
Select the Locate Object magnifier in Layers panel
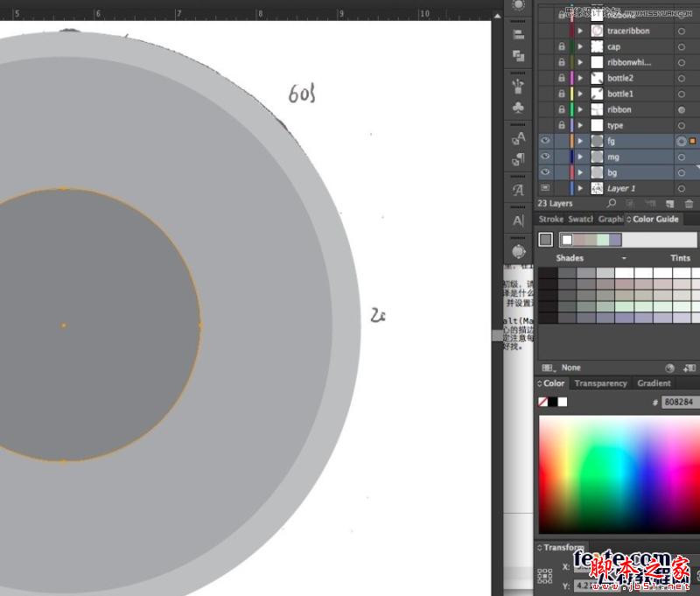[x=612, y=203]
